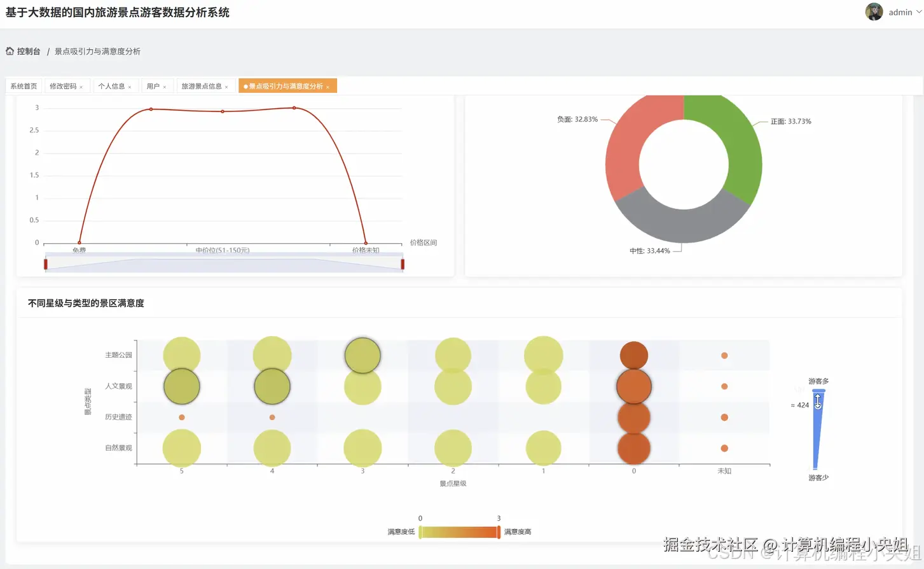The height and width of the screenshot is (569, 924).
Task: Close the 景点吸引力与满意度分析 tab
Action: 328,87
